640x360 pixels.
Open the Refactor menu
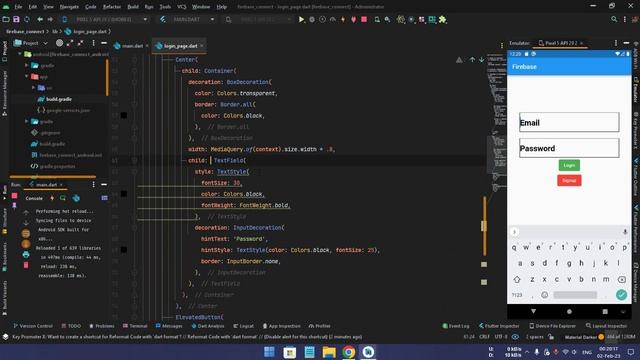pyautogui.click(x=112, y=7)
